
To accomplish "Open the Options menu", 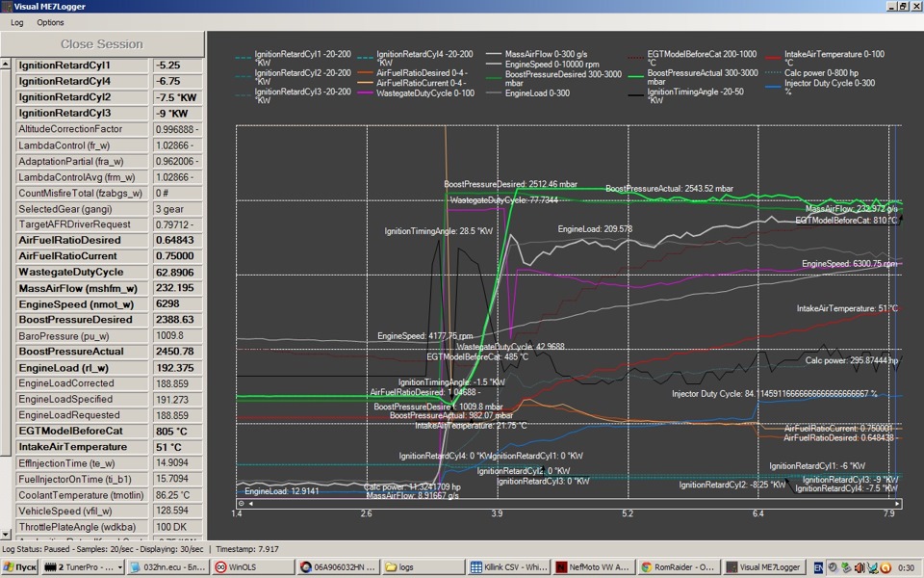I will [x=50, y=22].
